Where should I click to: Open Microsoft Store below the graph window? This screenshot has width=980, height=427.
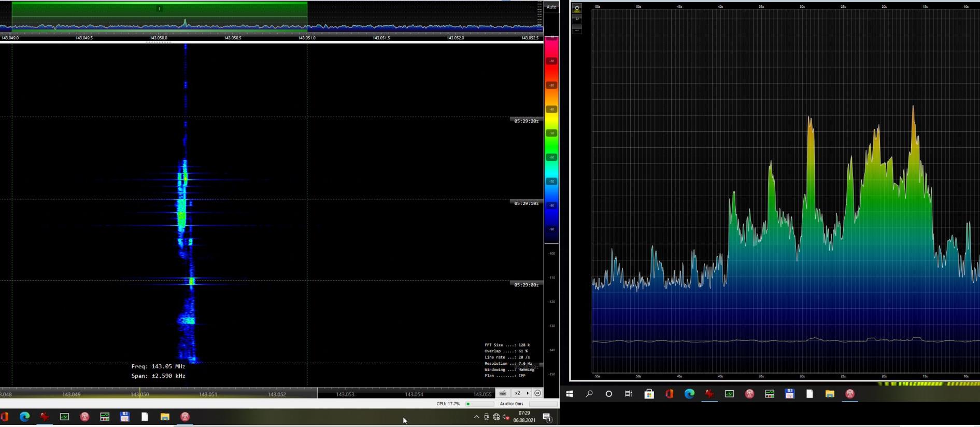tap(649, 394)
